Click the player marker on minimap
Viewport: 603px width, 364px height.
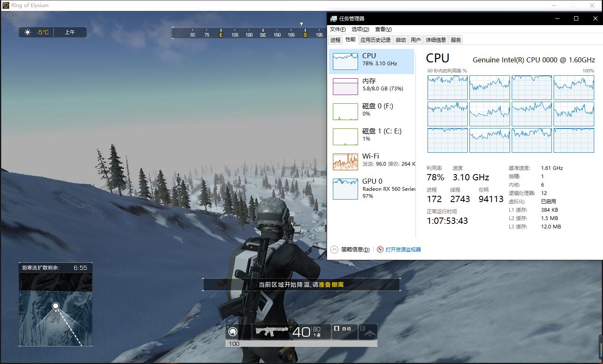pos(55,306)
